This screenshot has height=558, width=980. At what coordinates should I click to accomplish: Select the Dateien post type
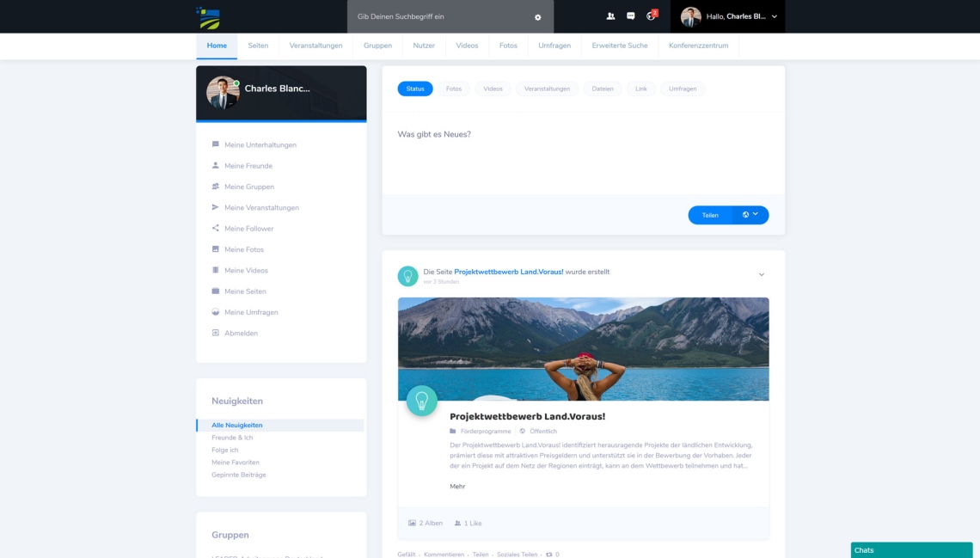tap(603, 89)
